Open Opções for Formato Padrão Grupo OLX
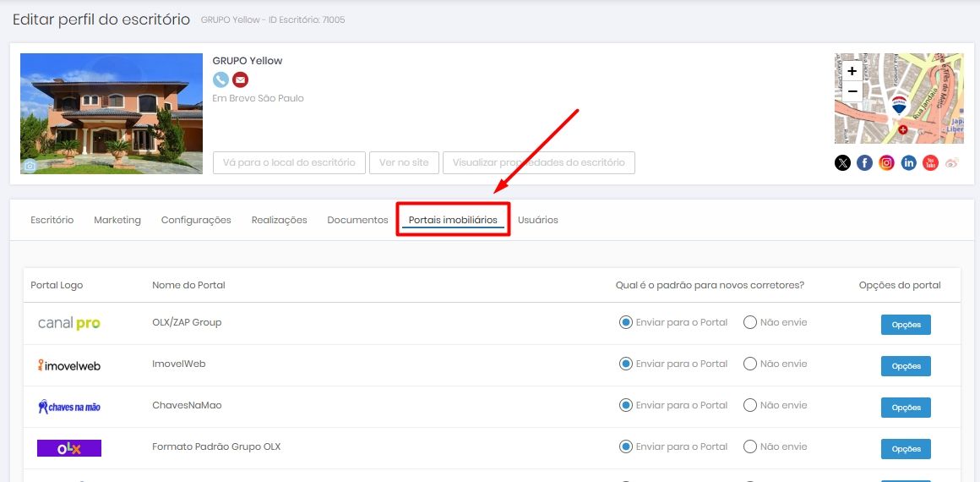Screen dimensions: 980x482 pyautogui.click(x=906, y=449)
